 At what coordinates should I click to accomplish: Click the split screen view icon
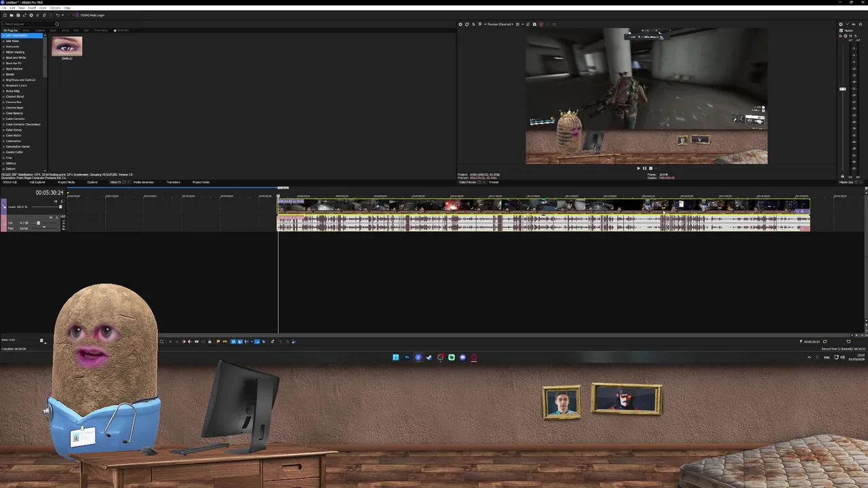click(480, 24)
